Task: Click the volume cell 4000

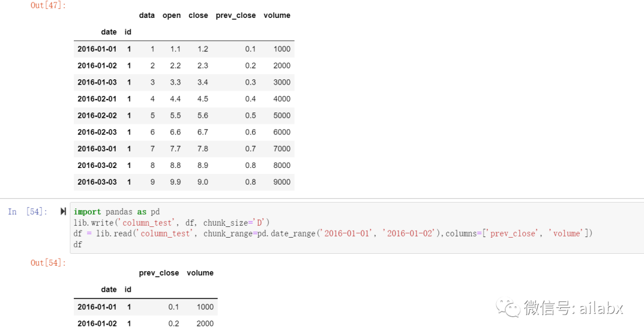Action: [x=281, y=99]
